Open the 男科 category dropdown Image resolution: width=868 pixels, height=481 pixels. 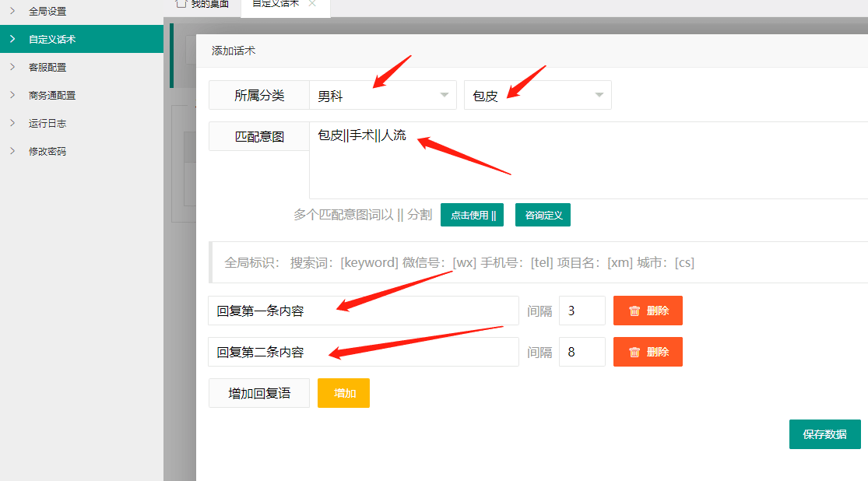(383, 96)
